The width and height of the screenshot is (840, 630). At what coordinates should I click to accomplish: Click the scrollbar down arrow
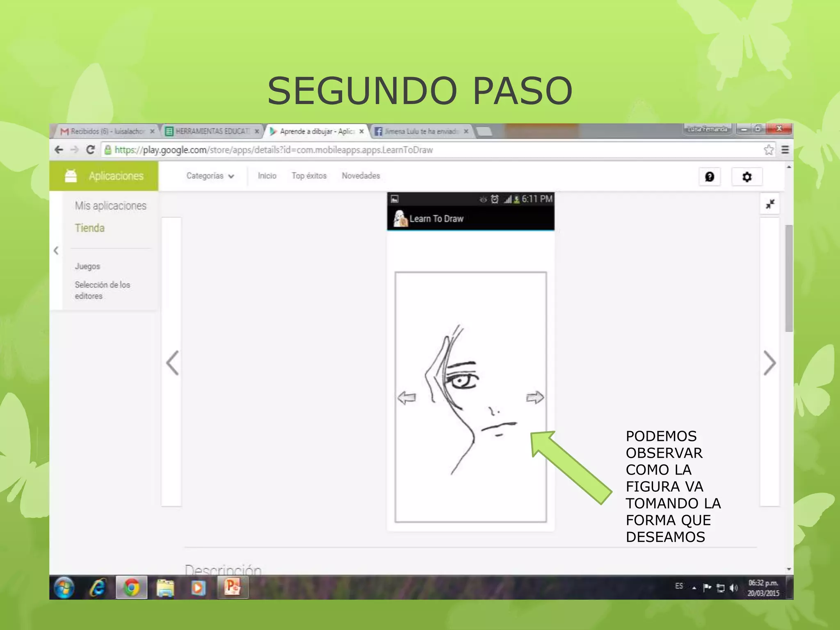click(x=789, y=569)
